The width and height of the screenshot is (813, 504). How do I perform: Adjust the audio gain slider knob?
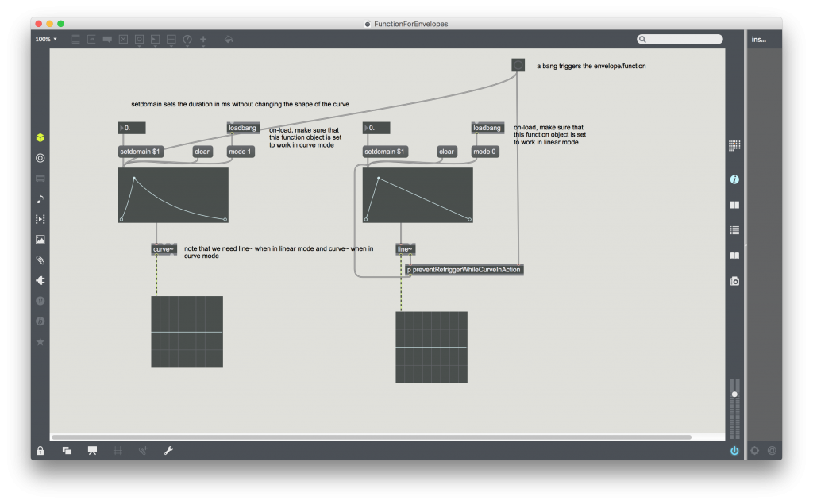734,394
